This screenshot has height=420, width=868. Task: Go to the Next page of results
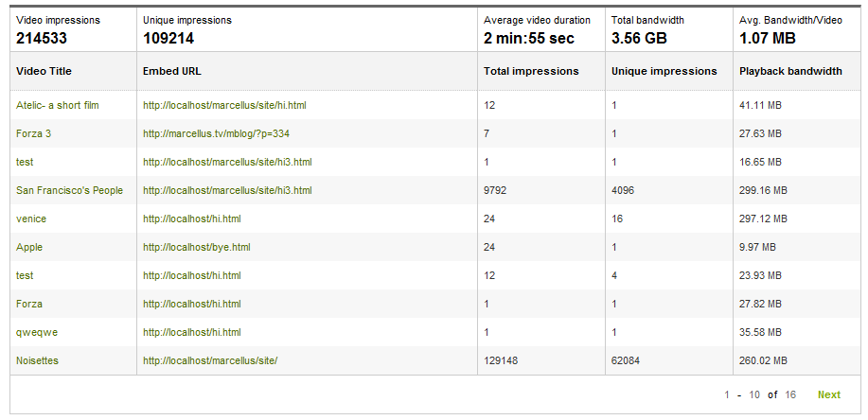828,394
